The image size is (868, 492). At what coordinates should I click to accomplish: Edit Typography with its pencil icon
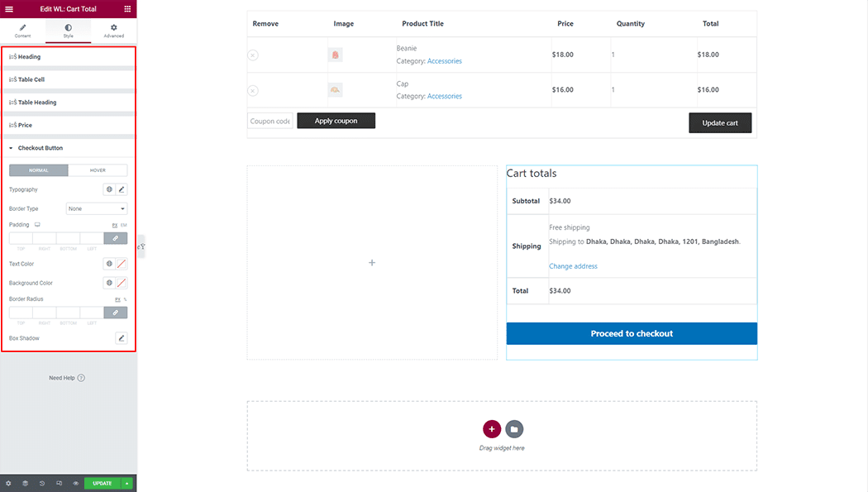click(x=122, y=189)
